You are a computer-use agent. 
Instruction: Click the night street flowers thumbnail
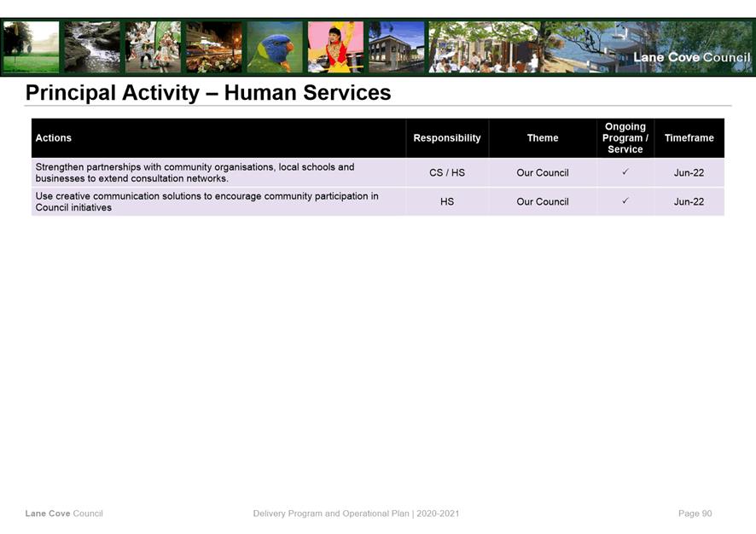[213, 47]
